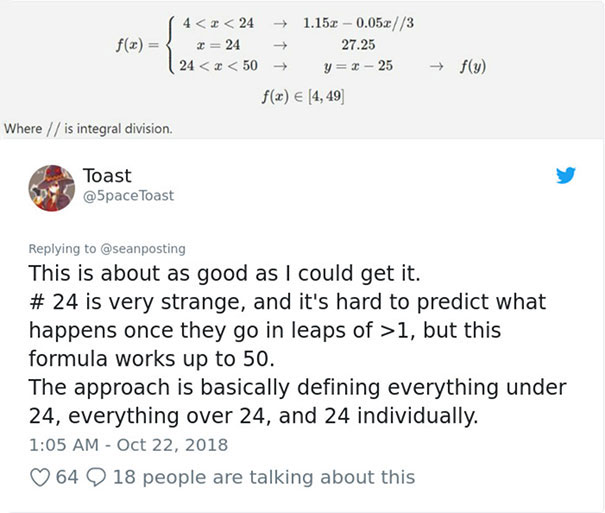Click the tweet body text
This screenshot has width=605, height=513.
(297, 344)
